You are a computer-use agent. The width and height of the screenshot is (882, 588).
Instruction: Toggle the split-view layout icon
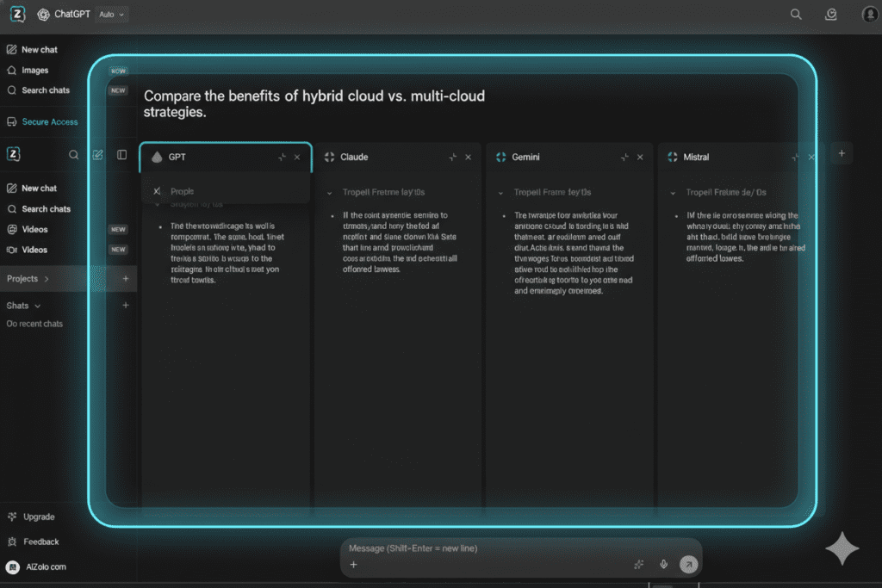pyautogui.click(x=122, y=154)
